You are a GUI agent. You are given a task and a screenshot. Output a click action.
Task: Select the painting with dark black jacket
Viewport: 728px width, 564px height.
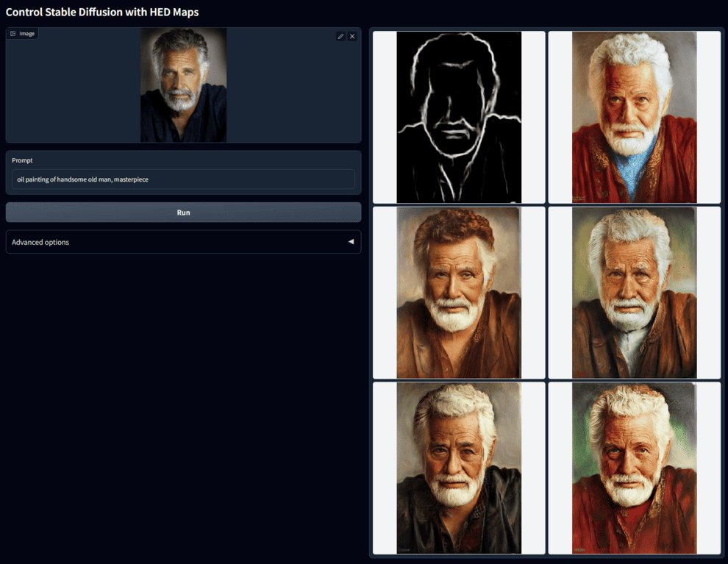459,468
